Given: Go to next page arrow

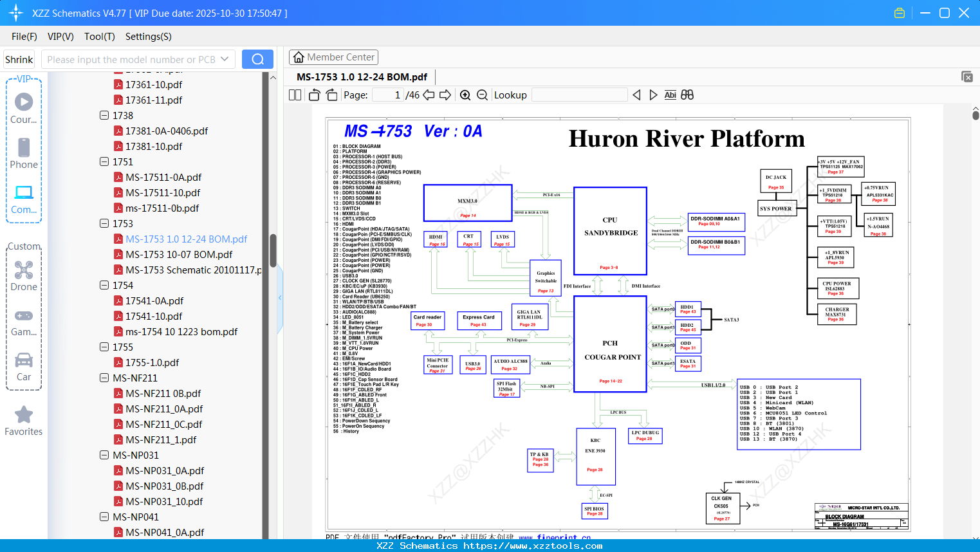Looking at the screenshot, I should pyautogui.click(x=445, y=95).
